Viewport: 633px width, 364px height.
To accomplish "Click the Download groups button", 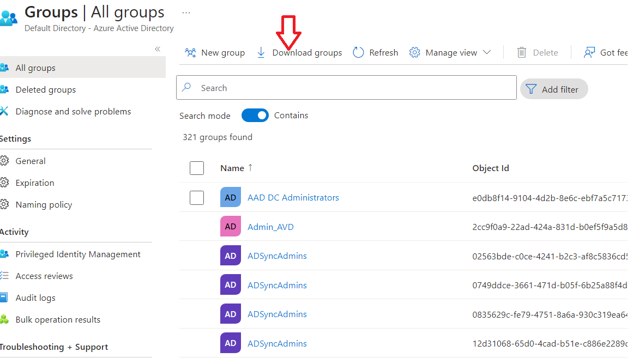I will click(x=299, y=52).
